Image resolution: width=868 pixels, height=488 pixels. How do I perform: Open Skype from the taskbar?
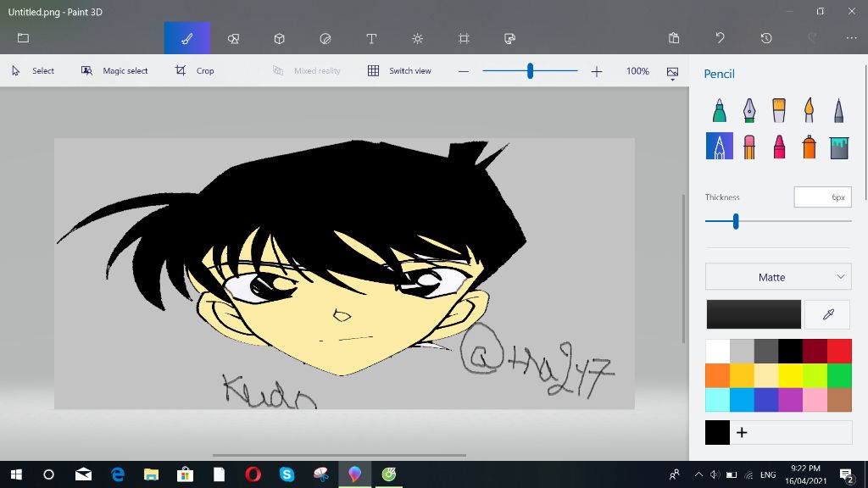[287, 474]
